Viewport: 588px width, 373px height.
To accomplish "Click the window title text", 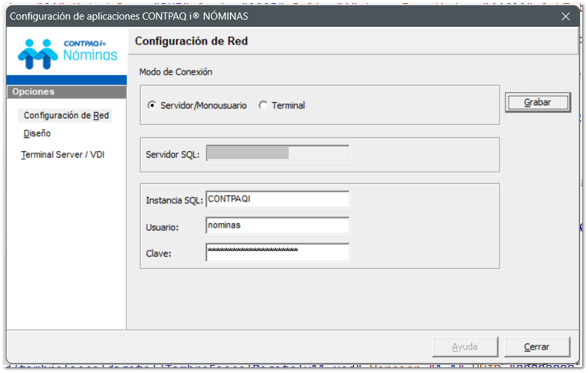I will point(128,16).
